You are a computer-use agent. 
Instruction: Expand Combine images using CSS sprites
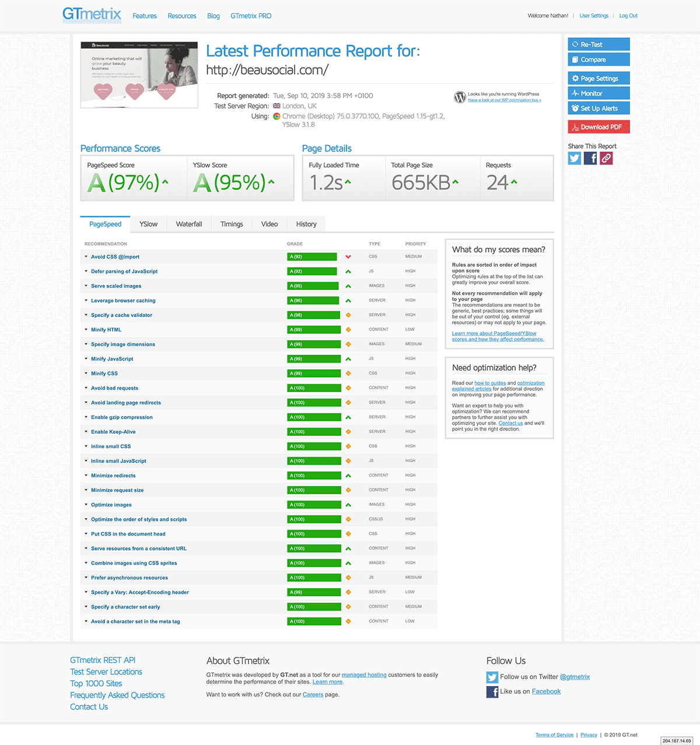134,563
